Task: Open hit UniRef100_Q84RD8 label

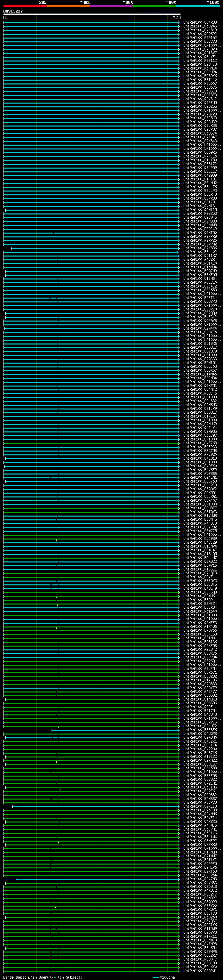Action: tap(200, 23)
